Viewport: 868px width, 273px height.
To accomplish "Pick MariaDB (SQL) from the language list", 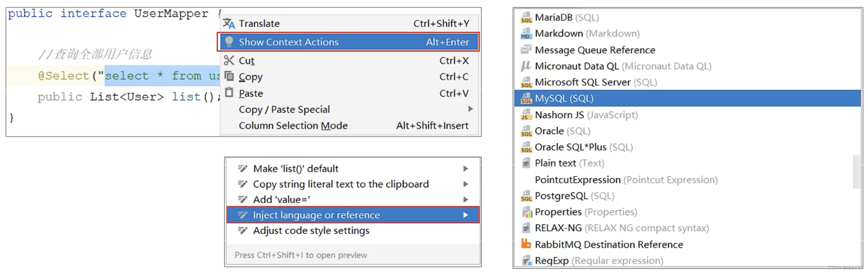I will point(687,17).
